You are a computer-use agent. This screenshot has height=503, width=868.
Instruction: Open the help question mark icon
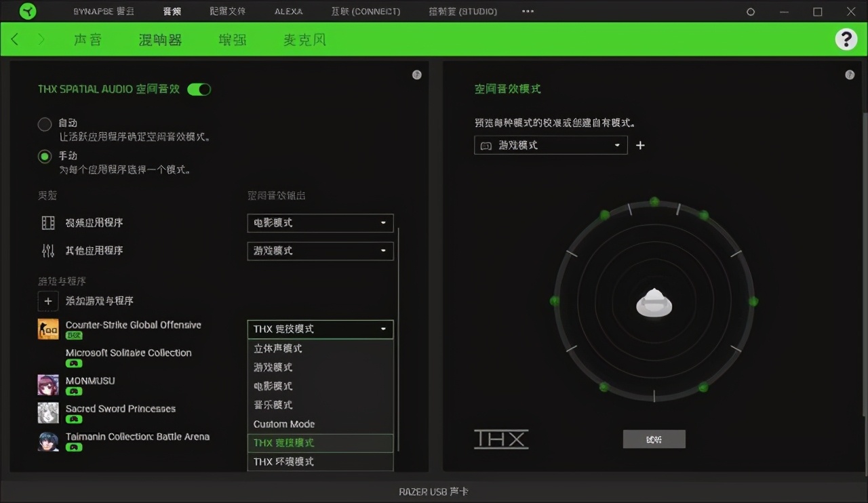[846, 39]
